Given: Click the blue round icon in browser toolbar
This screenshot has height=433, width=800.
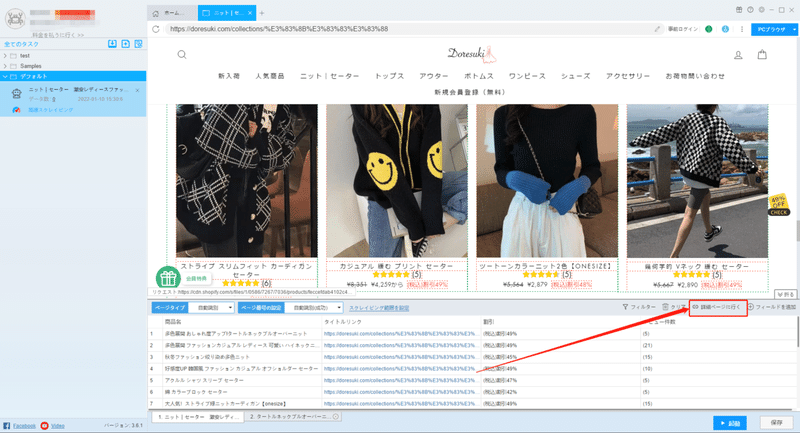Looking at the screenshot, I should [725, 29].
